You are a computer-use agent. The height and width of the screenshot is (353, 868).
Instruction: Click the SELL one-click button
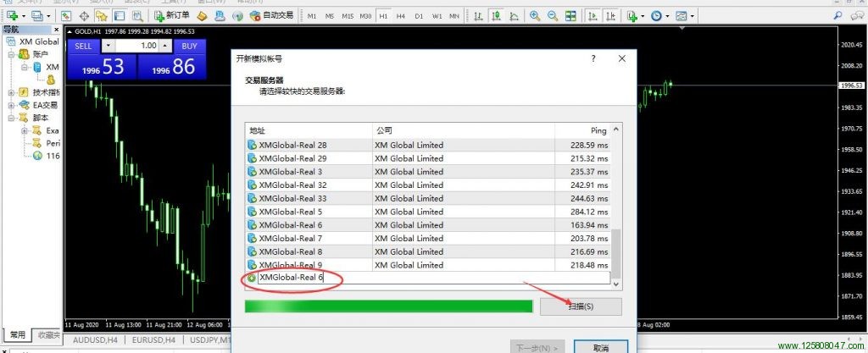pos(84,47)
